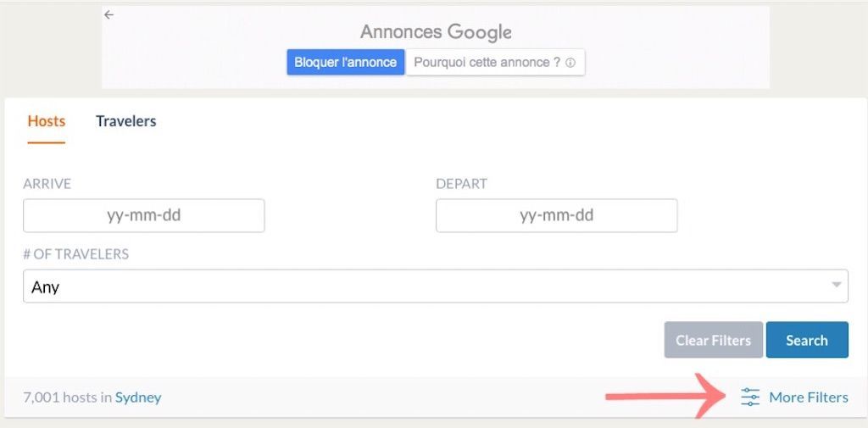
Task: Click the Pourquoi cette annonce ? button
Action: [x=495, y=62]
